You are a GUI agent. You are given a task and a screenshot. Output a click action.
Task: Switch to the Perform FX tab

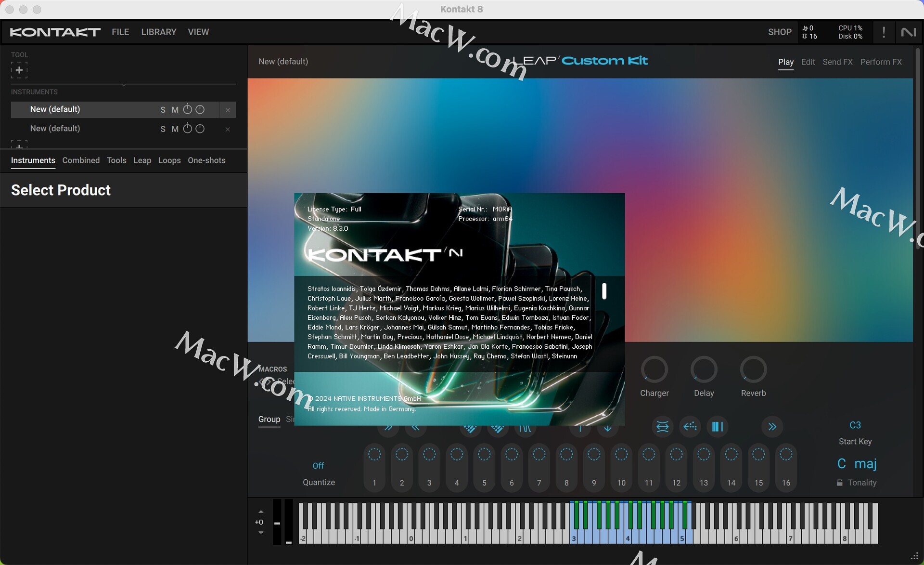tap(881, 62)
